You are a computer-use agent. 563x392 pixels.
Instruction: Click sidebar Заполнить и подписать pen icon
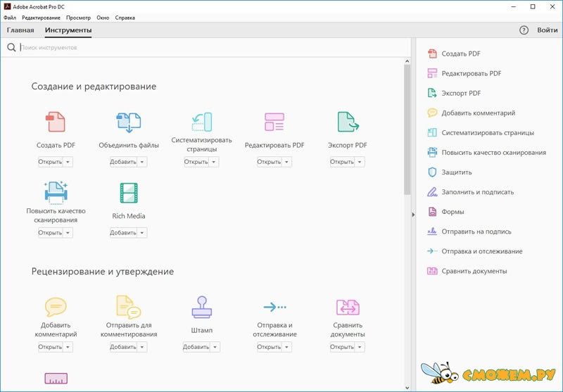coord(432,191)
